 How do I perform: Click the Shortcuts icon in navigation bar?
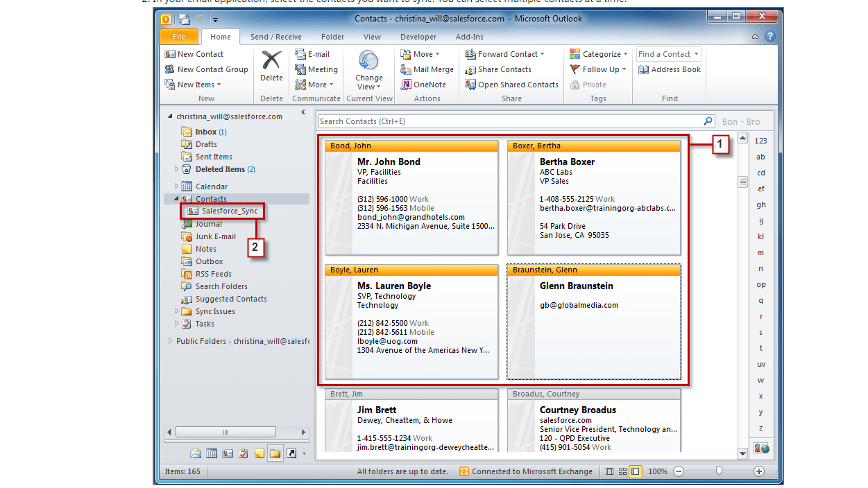click(291, 453)
